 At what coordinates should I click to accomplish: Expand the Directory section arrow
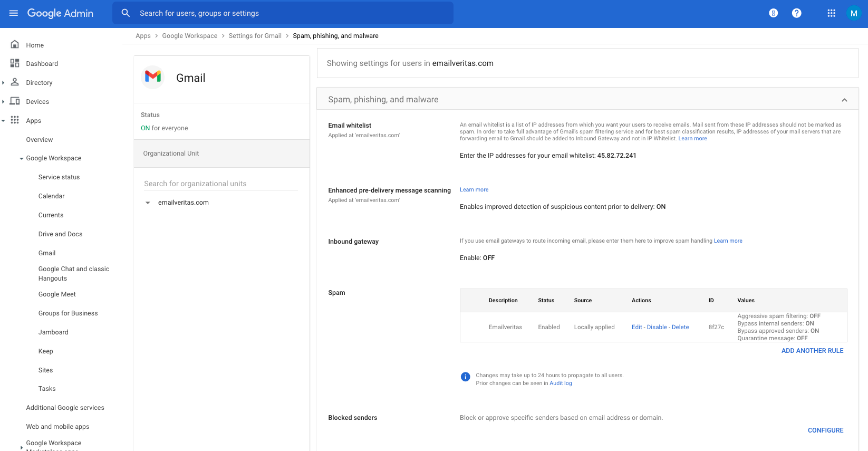[x=3, y=83]
